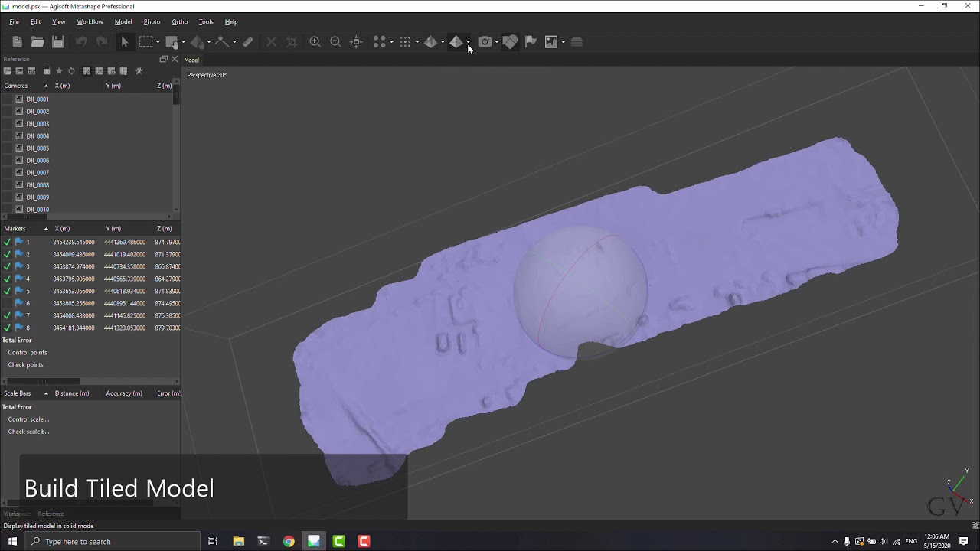Click Import reference icon in Reference pane
Image resolution: width=980 pixels, height=551 pixels.
pyautogui.click(x=8, y=71)
